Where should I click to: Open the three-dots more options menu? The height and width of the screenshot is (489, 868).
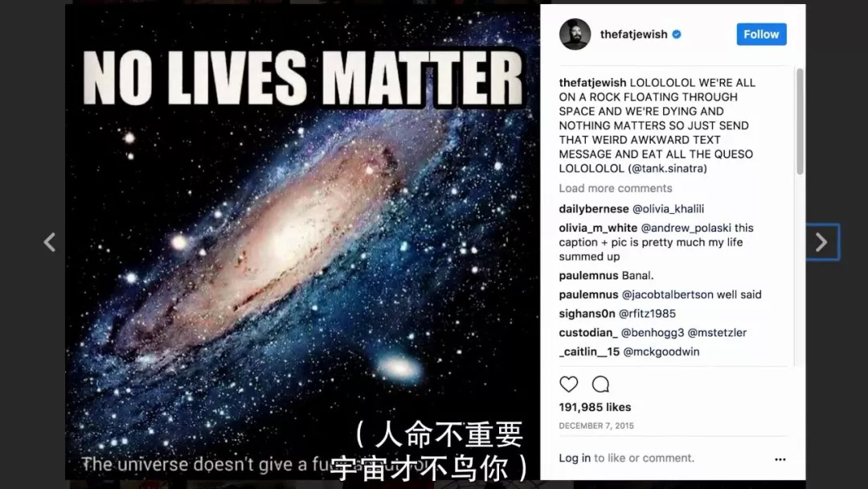[780, 459]
